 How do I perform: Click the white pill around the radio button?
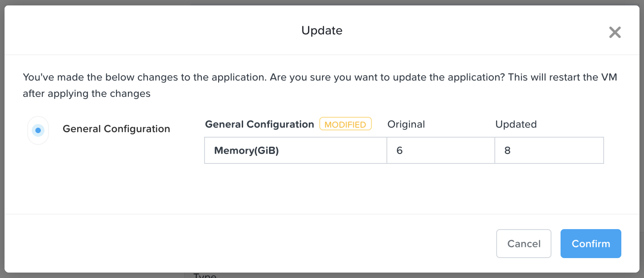click(38, 130)
